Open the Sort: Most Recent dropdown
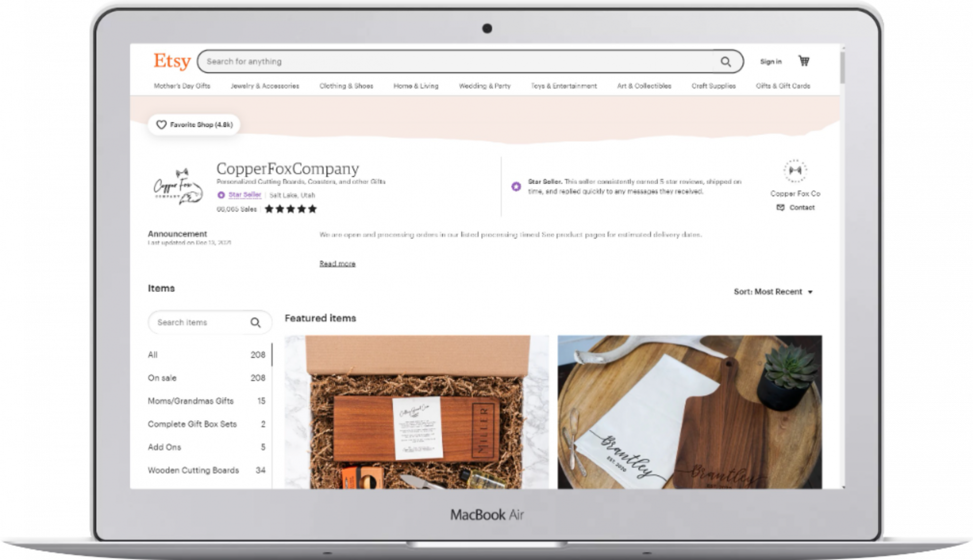Image resolution: width=973 pixels, height=560 pixels. pos(772,292)
